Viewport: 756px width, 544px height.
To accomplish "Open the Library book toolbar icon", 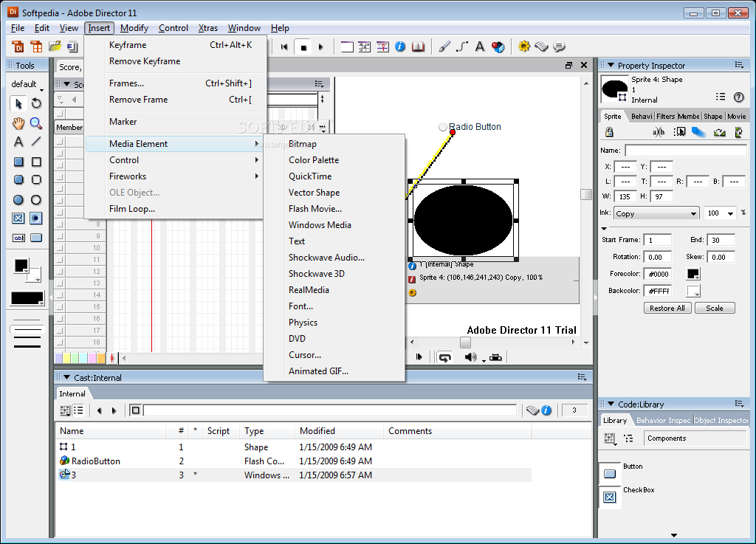I will pyautogui.click(x=418, y=47).
